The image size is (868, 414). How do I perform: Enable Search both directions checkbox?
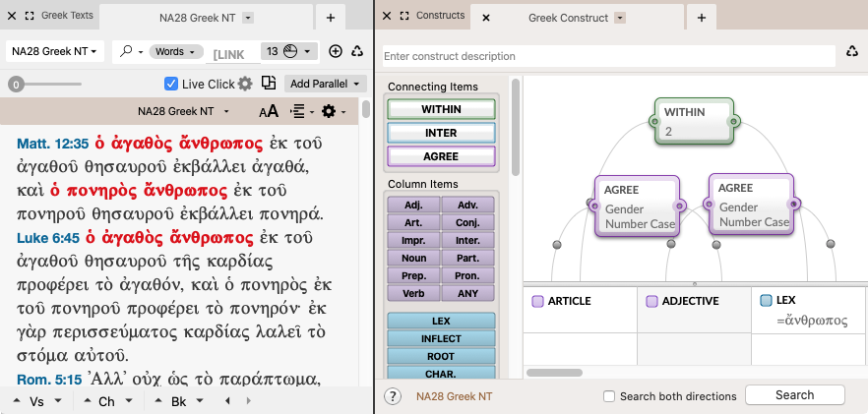coord(610,396)
